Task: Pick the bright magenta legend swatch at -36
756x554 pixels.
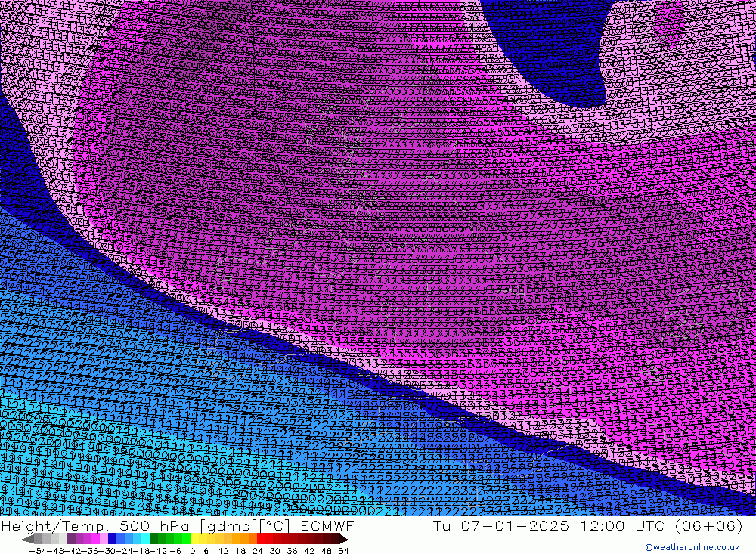Action: coord(95,539)
